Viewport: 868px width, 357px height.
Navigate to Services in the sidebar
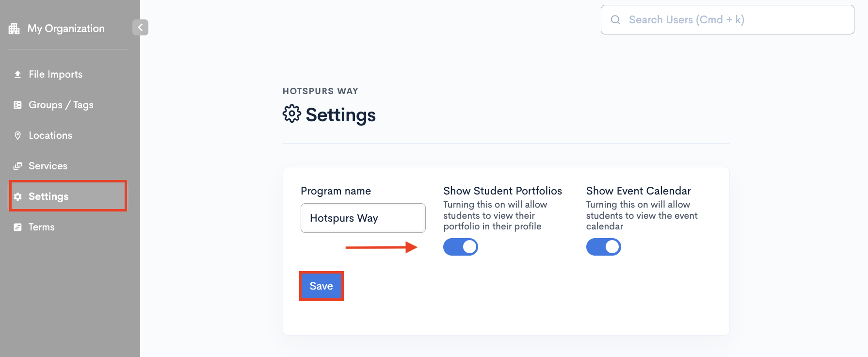[48, 165]
